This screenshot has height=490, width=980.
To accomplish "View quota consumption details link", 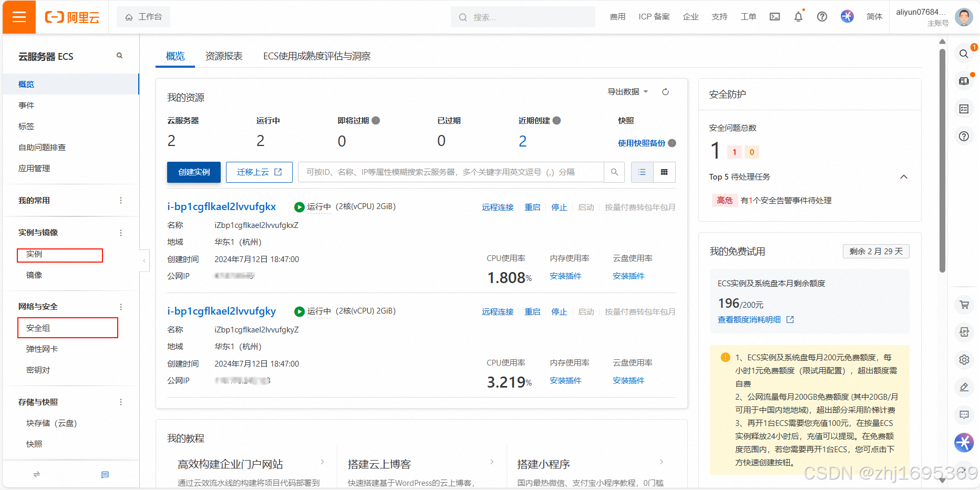I will click(x=755, y=319).
